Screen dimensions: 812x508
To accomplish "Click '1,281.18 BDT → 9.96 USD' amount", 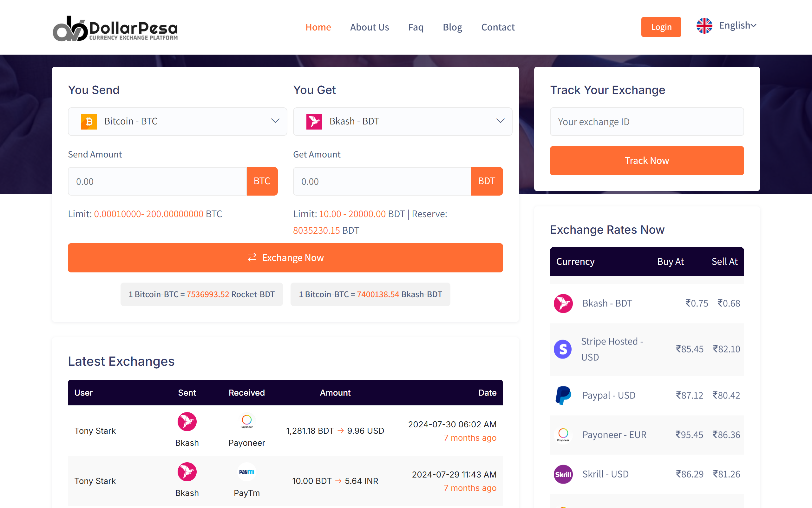I will click(335, 431).
